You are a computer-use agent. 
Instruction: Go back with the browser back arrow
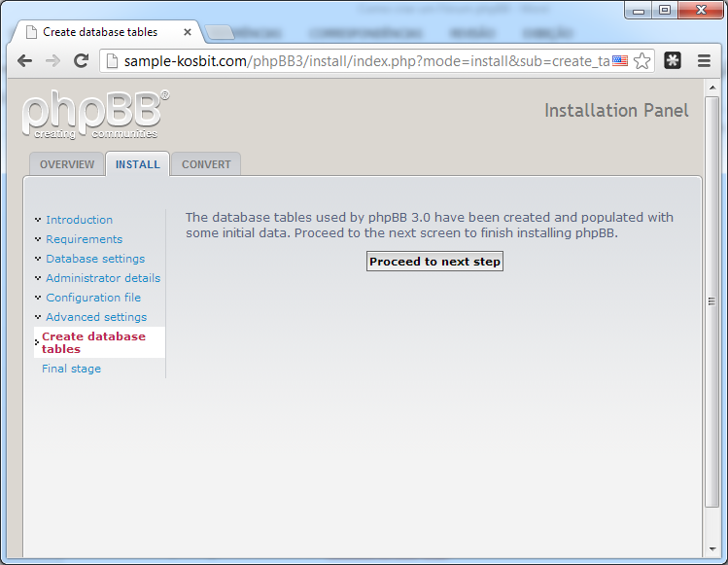(x=24, y=61)
